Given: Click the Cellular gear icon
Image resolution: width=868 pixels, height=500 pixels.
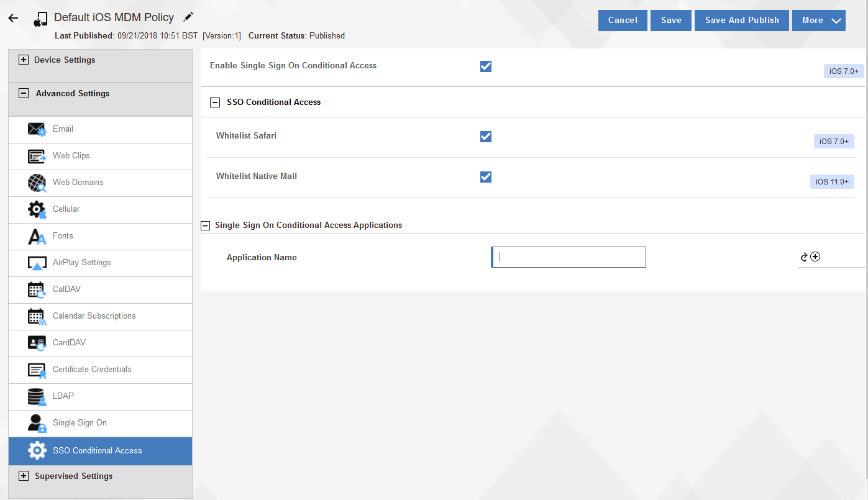Looking at the screenshot, I should tap(37, 209).
